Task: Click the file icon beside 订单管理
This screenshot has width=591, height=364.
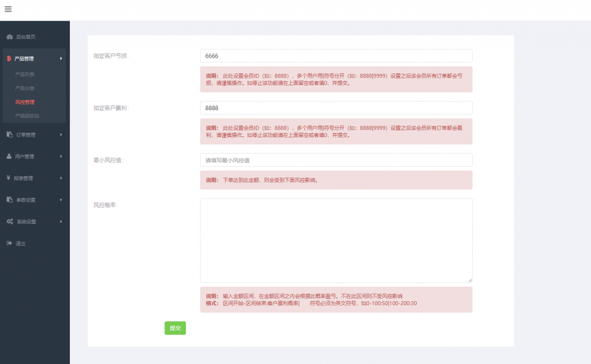Action: point(9,135)
